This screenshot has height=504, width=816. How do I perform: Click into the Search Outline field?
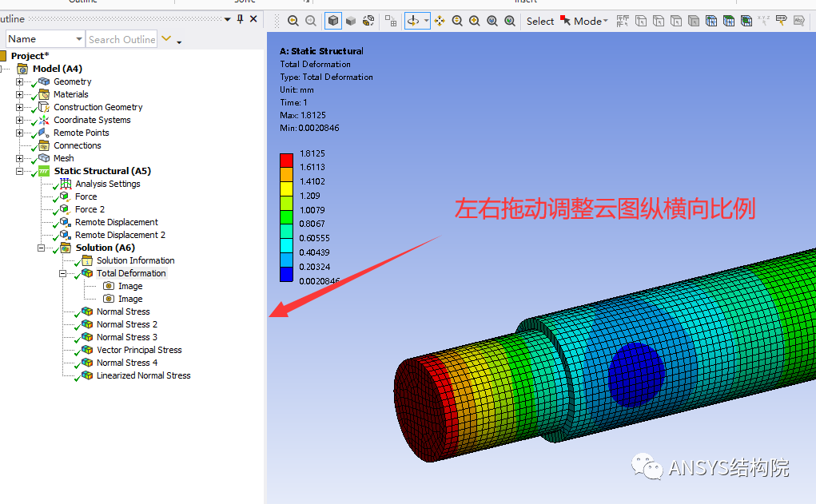tap(121, 39)
